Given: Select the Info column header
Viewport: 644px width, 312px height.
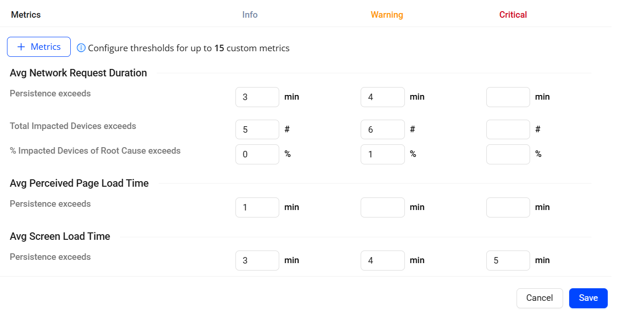Looking at the screenshot, I should point(250,15).
